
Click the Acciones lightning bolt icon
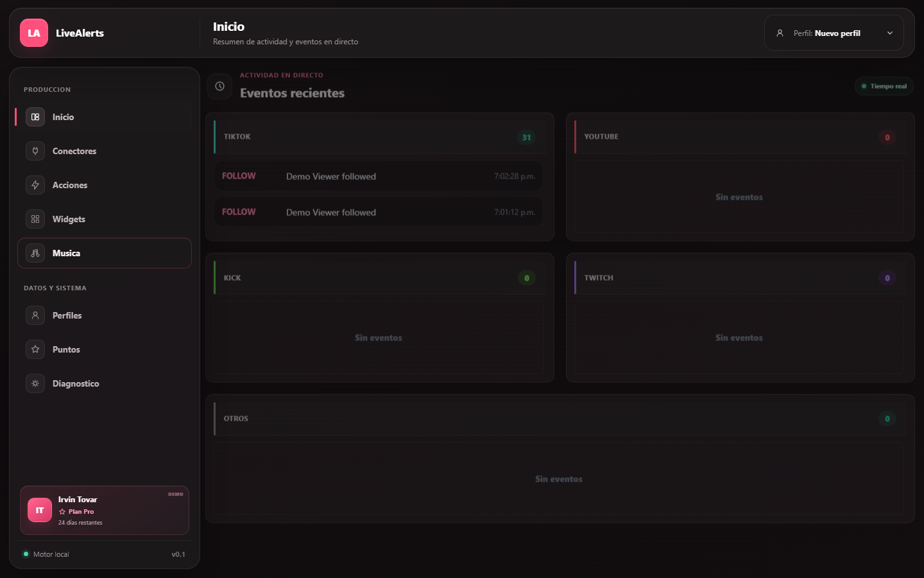point(35,185)
